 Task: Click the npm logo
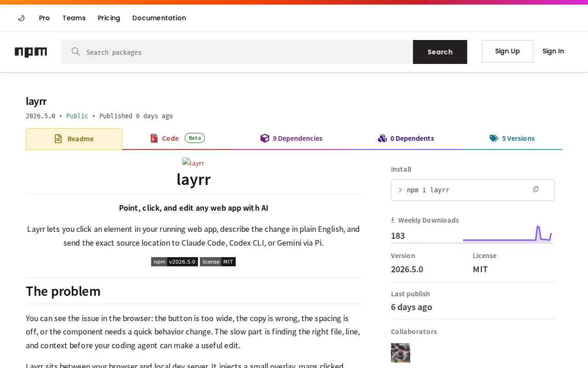coord(31,52)
